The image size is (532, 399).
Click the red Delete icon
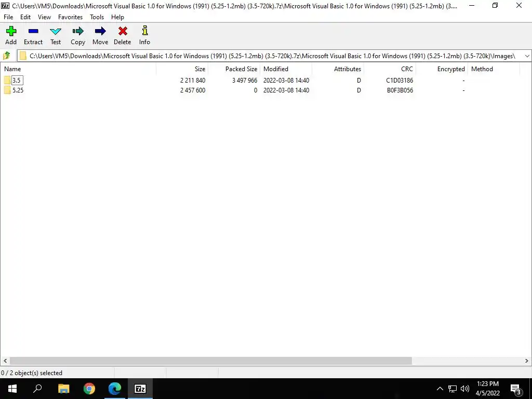(x=123, y=32)
